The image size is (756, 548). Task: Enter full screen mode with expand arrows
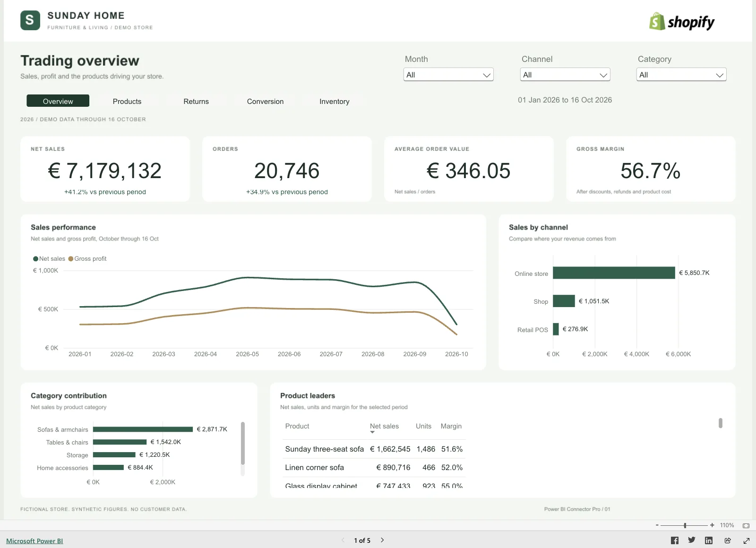(747, 540)
